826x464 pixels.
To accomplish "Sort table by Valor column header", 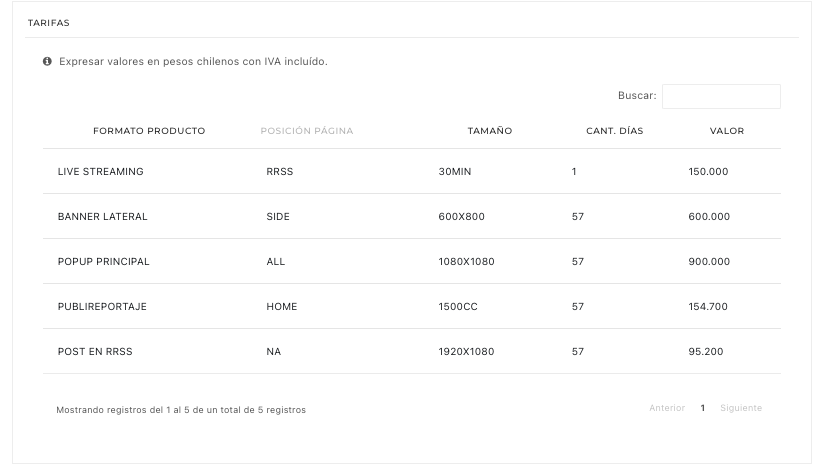I will (726, 131).
